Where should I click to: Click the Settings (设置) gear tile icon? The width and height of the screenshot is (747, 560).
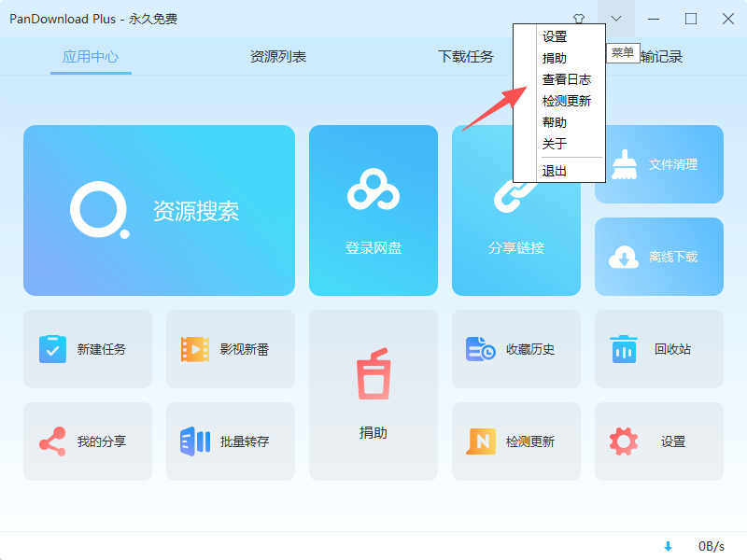coord(622,441)
